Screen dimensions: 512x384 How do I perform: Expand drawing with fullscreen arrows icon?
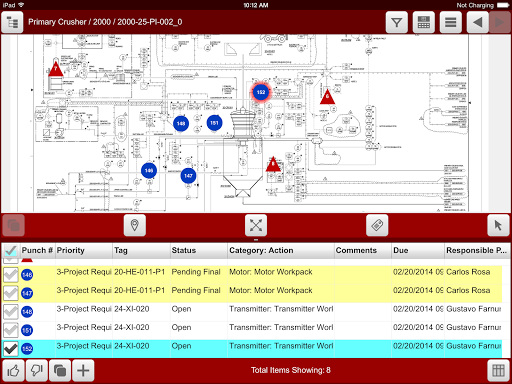tap(256, 225)
